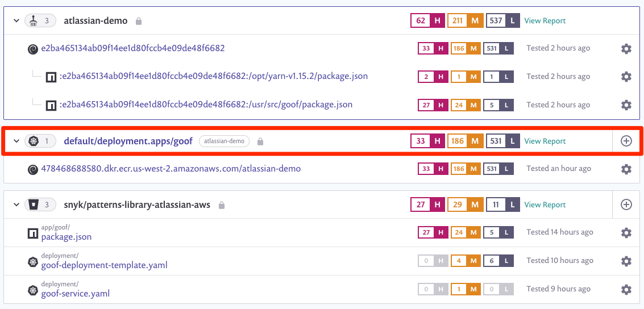644x309 pixels.
Task: Click 27 H badge on /usr/src/goof row
Action: coord(433,105)
